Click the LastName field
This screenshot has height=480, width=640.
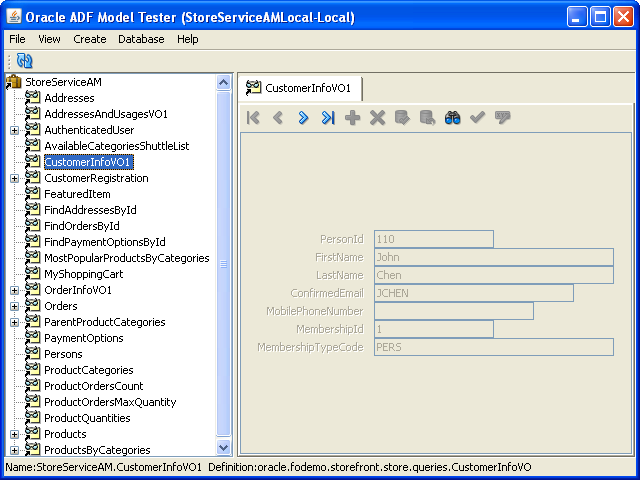click(x=494, y=275)
